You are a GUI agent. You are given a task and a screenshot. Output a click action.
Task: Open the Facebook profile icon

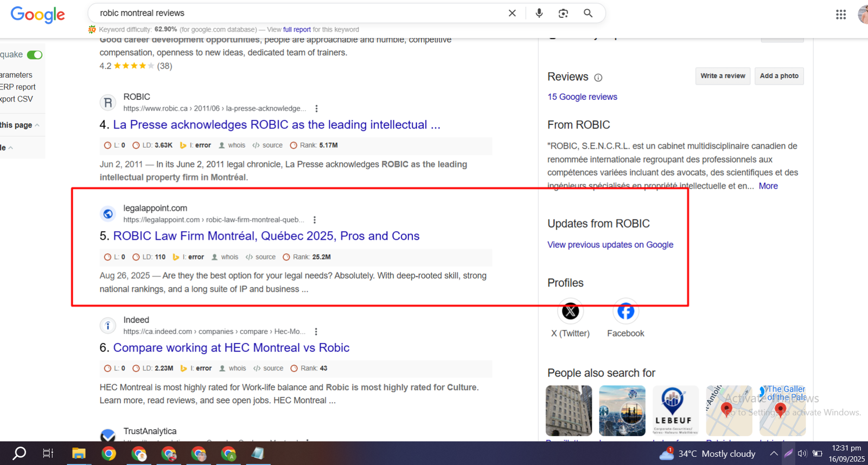(626, 311)
